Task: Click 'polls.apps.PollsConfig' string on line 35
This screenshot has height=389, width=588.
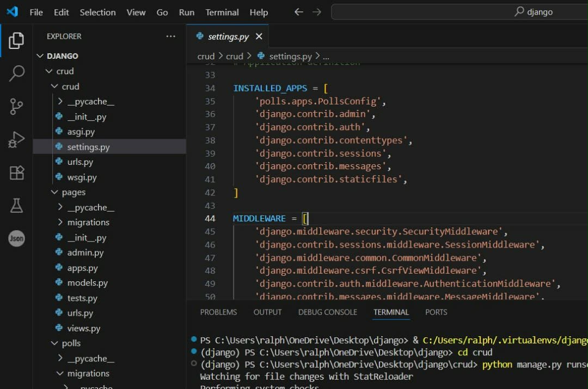Action: (318, 101)
